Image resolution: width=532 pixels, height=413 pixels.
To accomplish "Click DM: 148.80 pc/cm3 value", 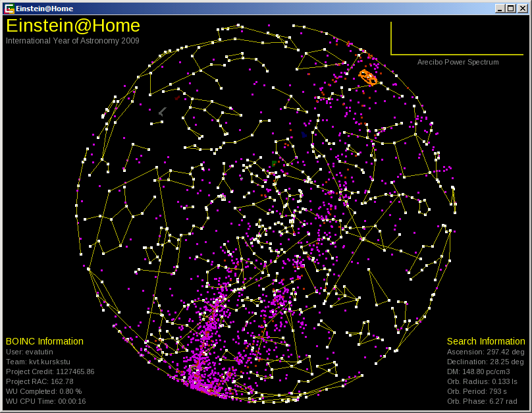I will tap(479, 372).
